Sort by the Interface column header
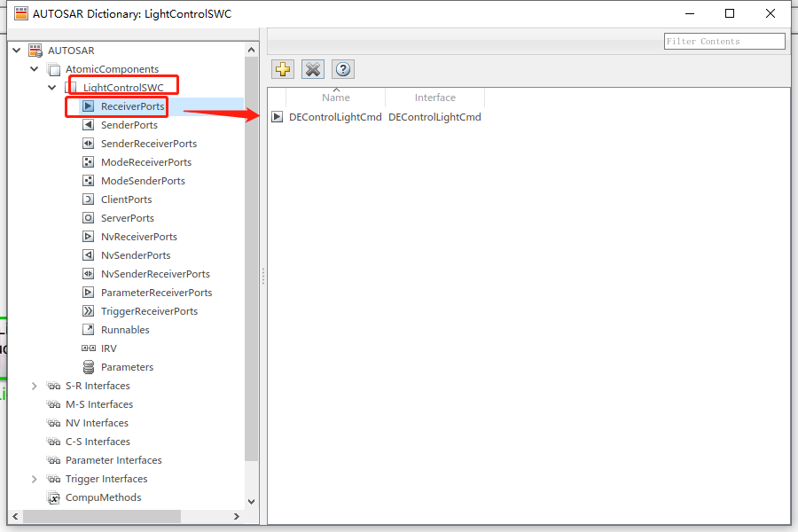798x532 pixels. coord(435,98)
